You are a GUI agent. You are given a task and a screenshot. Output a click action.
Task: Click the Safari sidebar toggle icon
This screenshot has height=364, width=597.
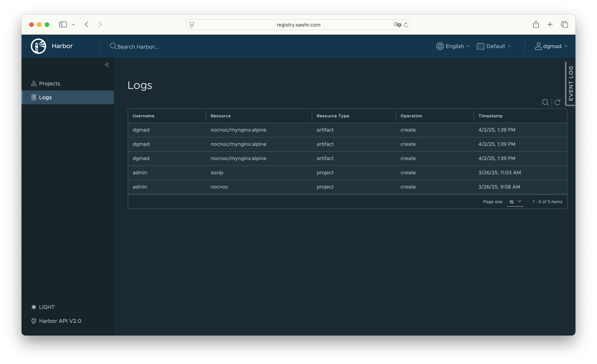(x=63, y=24)
